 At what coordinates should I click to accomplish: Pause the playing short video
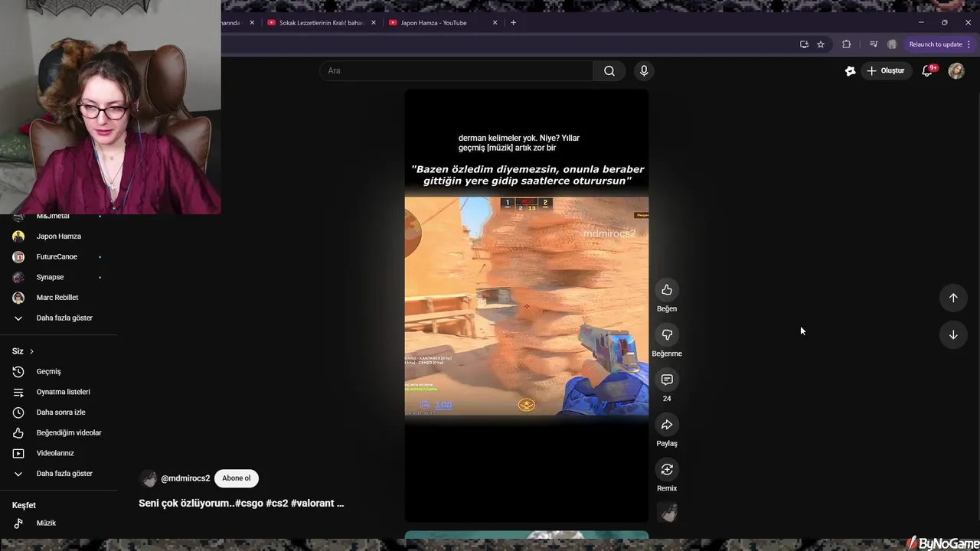pos(527,306)
